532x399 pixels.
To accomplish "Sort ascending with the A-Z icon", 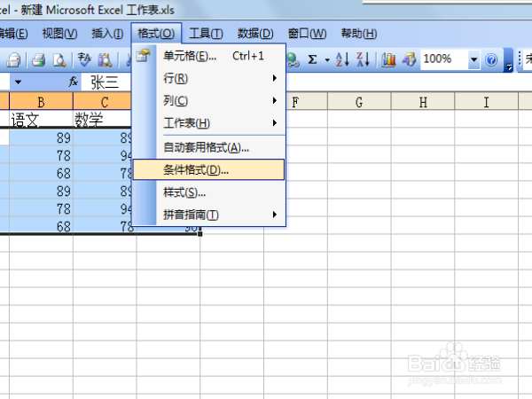I will pyautogui.click(x=342, y=59).
